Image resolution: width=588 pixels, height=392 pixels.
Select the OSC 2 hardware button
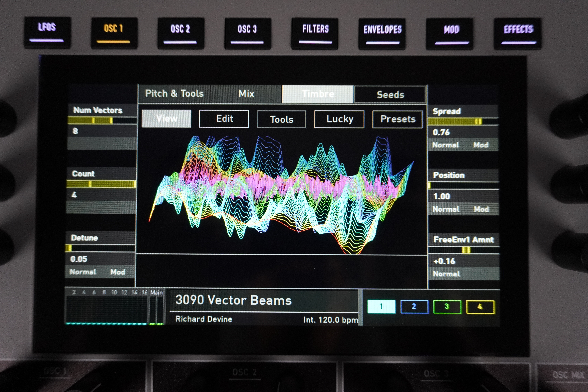pyautogui.click(x=181, y=33)
